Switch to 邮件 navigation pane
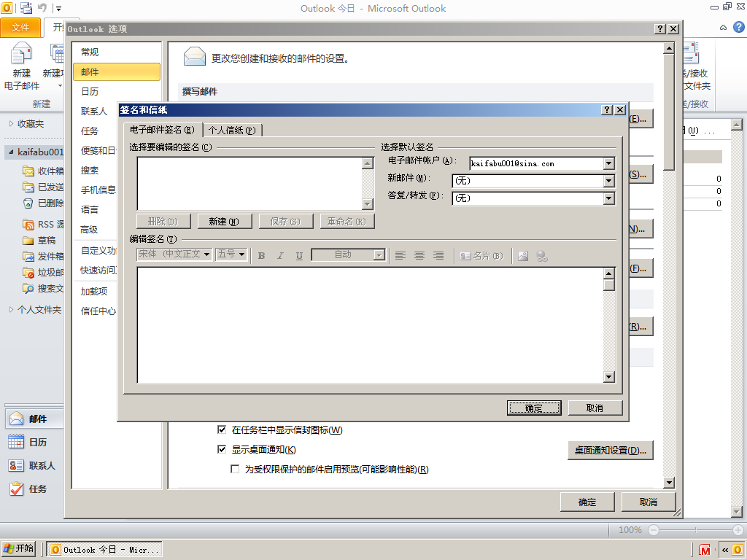The width and height of the screenshot is (747, 560). [34, 419]
